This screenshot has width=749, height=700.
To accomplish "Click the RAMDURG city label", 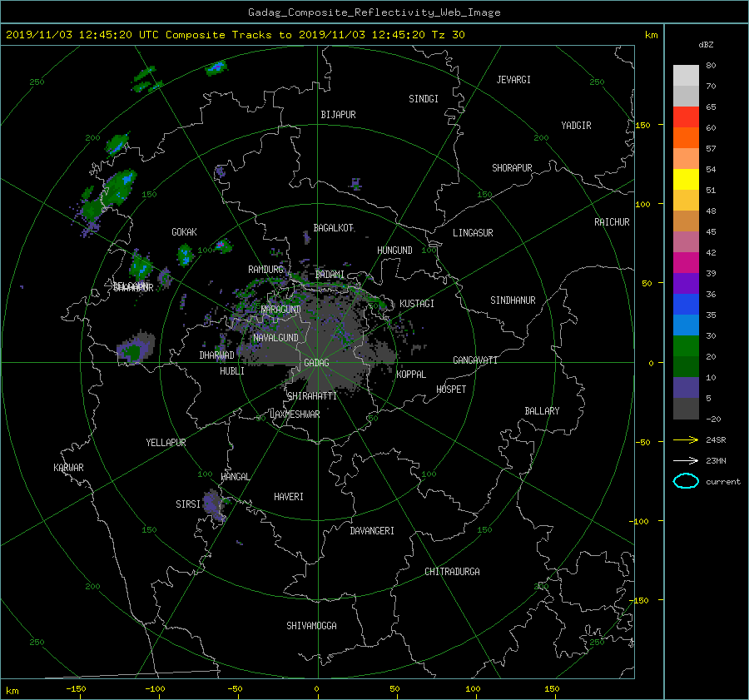I will click(x=265, y=270).
